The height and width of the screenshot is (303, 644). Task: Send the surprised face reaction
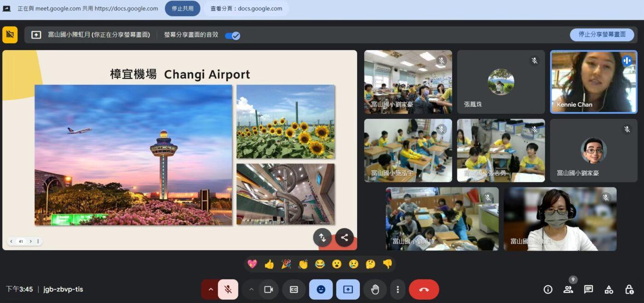pyautogui.click(x=337, y=264)
